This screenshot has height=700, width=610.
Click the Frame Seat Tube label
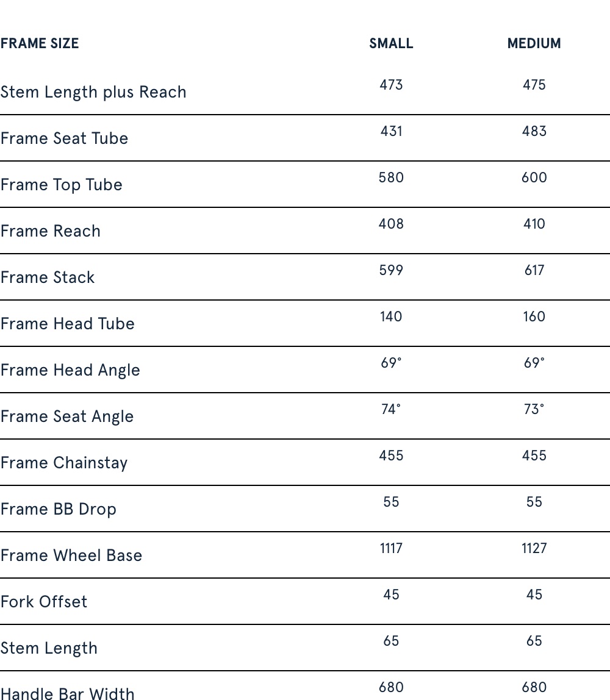pyautogui.click(x=64, y=138)
